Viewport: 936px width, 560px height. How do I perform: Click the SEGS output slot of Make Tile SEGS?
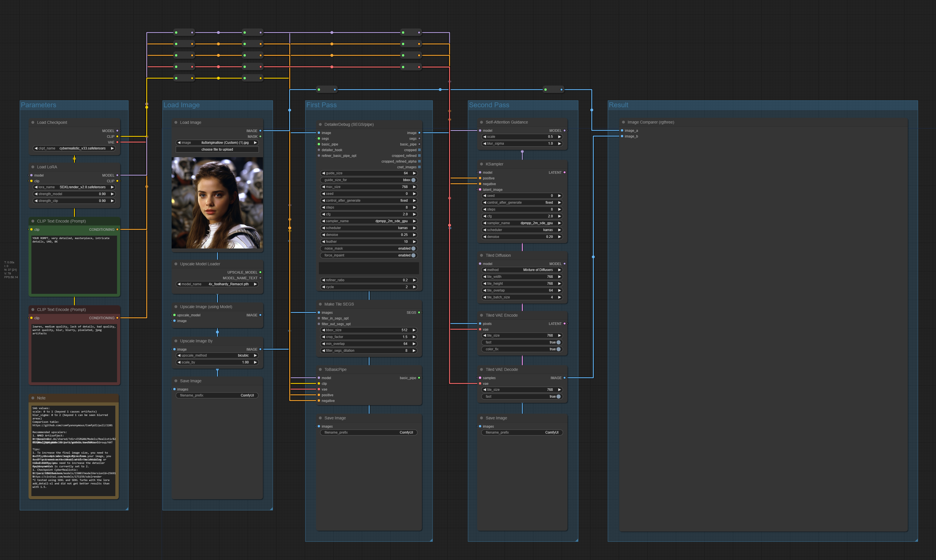click(x=419, y=312)
